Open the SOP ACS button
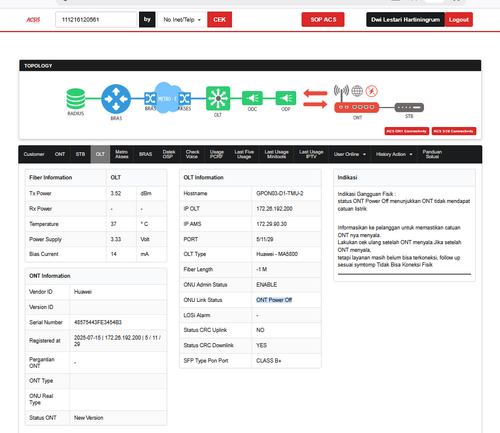The height and width of the screenshot is (433, 500). (x=323, y=20)
